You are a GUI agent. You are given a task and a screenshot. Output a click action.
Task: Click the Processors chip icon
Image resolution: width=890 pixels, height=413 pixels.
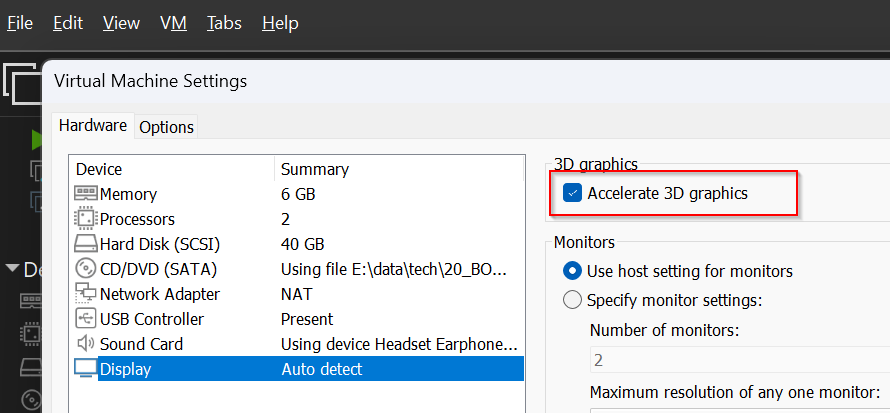(86, 219)
